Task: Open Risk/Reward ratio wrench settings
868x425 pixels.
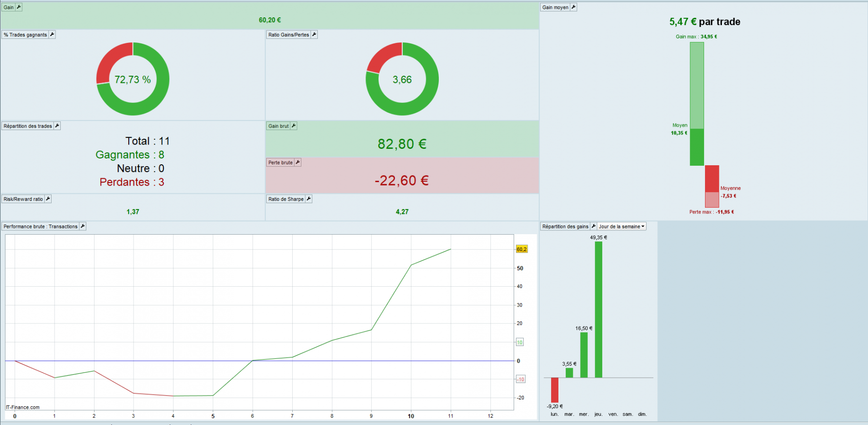Action: click(x=48, y=199)
